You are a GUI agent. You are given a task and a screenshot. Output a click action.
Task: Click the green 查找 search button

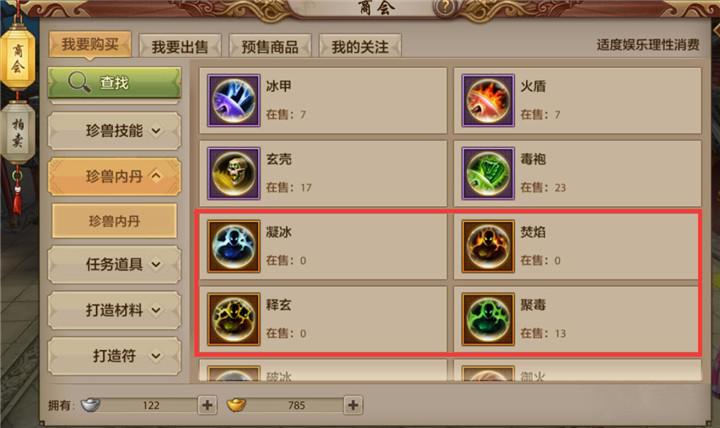click(x=114, y=83)
